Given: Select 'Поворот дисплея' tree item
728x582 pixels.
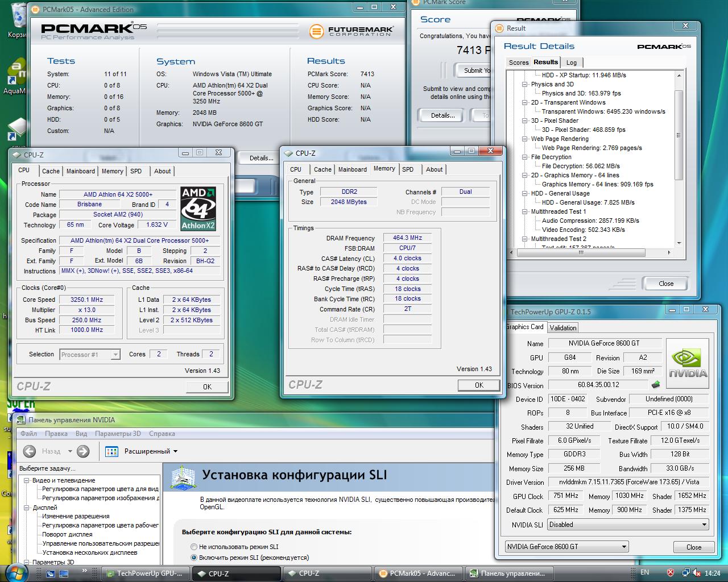Looking at the screenshot, I should click(x=67, y=534).
